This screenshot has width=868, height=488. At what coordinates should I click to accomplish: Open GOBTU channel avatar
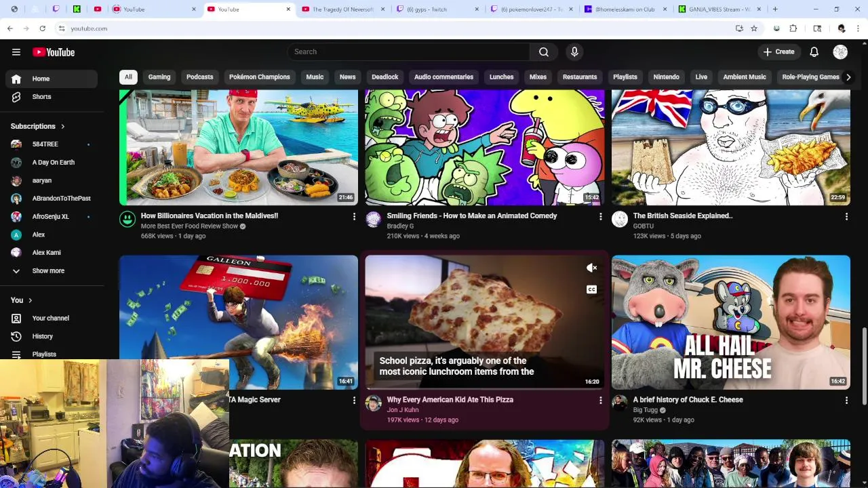[620, 219]
